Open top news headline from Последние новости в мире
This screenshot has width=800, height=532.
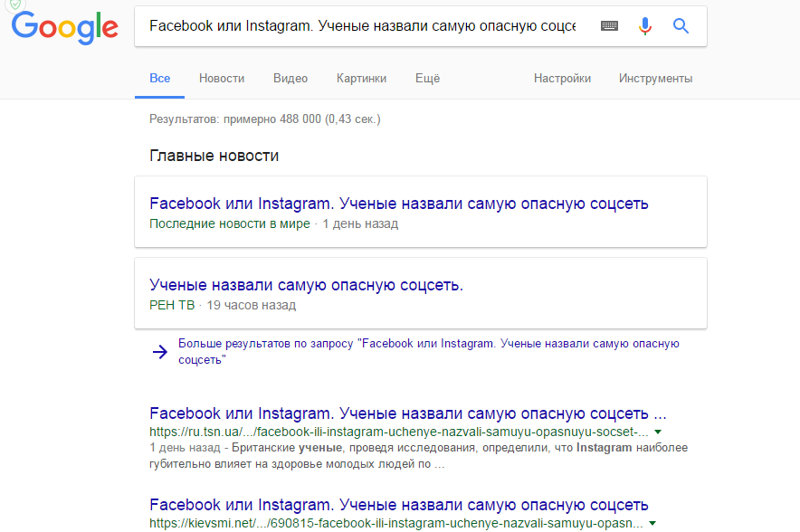398,204
